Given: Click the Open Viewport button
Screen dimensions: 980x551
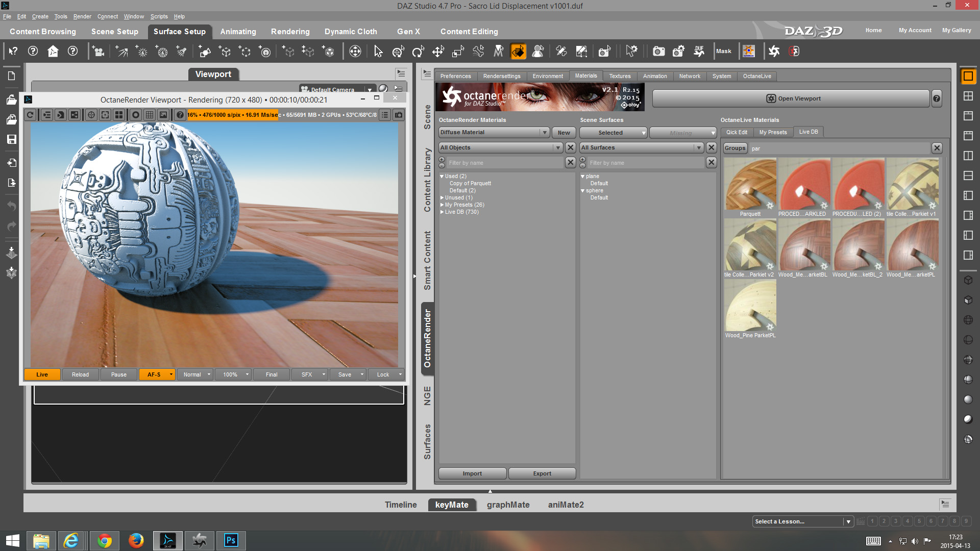Looking at the screenshot, I should click(790, 98).
